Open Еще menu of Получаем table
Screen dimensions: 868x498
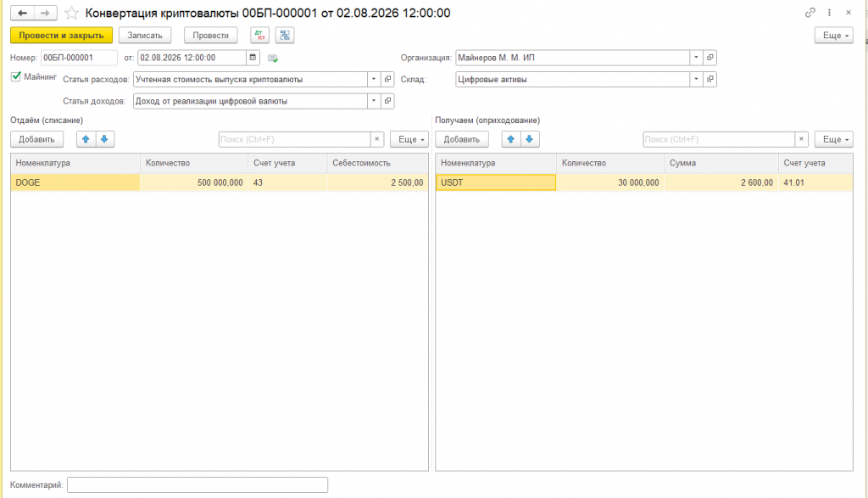(834, 139)
